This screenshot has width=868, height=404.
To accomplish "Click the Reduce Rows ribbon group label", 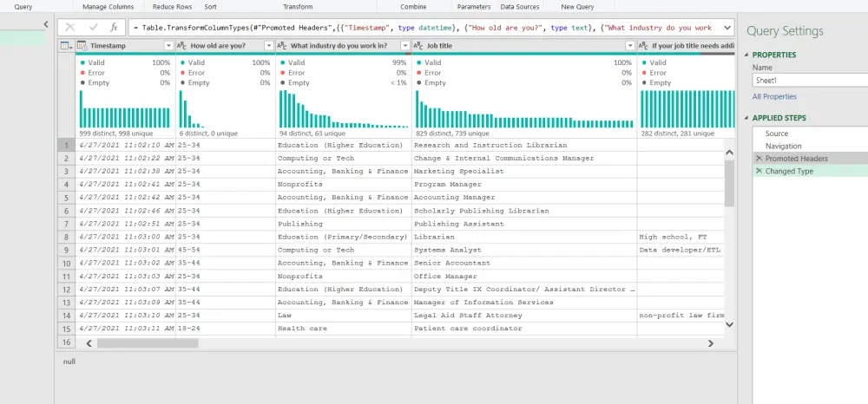I will tap(172, 7).
